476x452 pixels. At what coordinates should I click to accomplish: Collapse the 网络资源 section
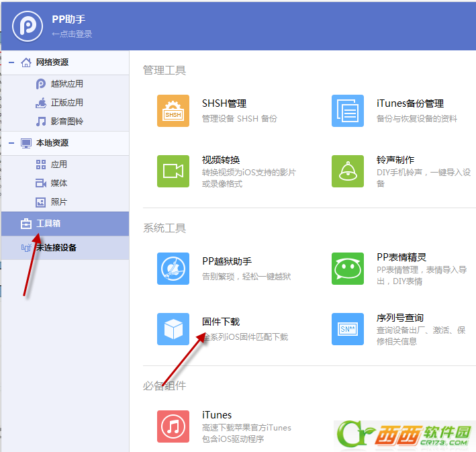(11, 62)
